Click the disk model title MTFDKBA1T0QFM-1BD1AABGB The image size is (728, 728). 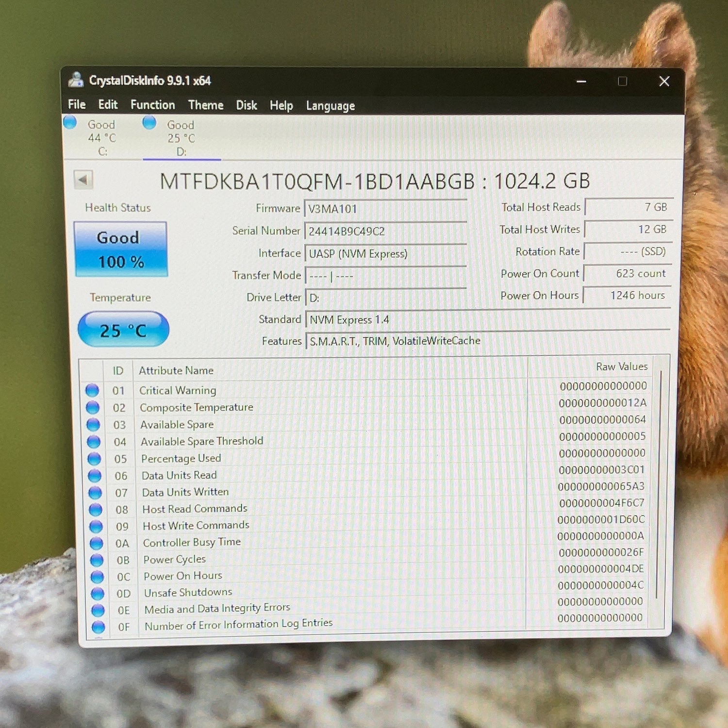(x=317, y=181)
